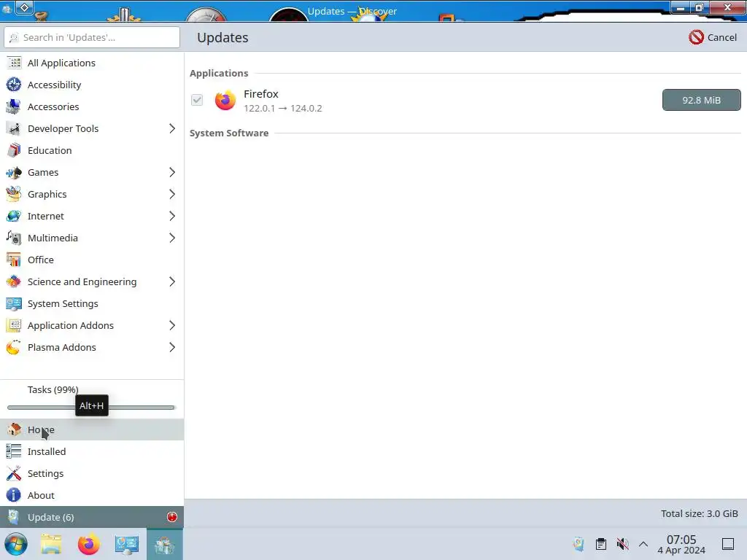747x560 pixels.
Task: Expand Plasma Addons chevron
Action: [x=172, y=348]
